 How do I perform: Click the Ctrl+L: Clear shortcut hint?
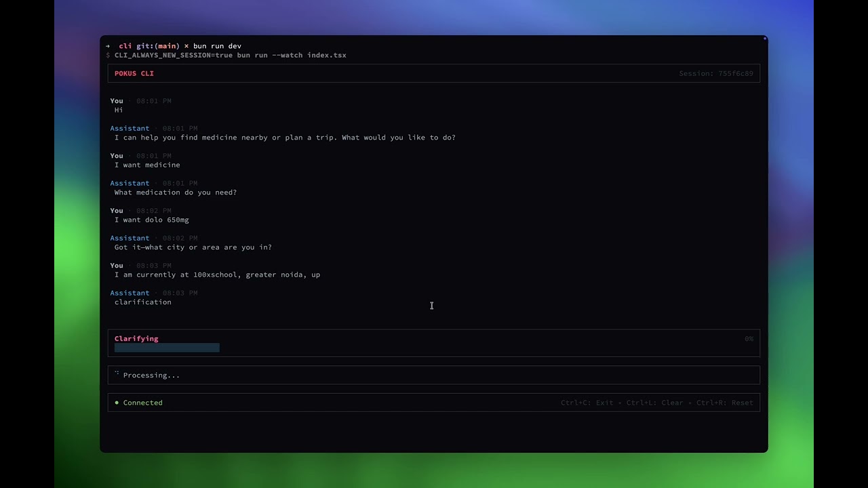655,403
